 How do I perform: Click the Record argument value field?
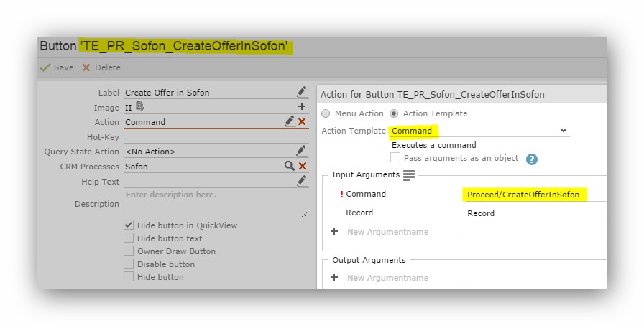535,213
